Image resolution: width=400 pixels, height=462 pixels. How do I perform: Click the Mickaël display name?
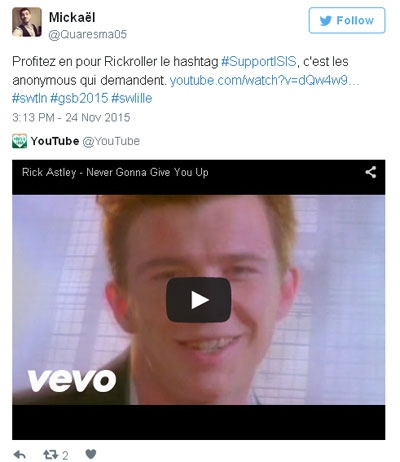[x=72, y=18]
